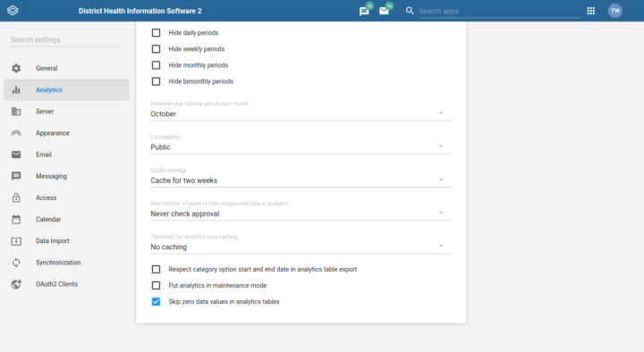644x352 pixels.
Task: Uncheck Skip zero data values in analytics tables
Action: 156,302
